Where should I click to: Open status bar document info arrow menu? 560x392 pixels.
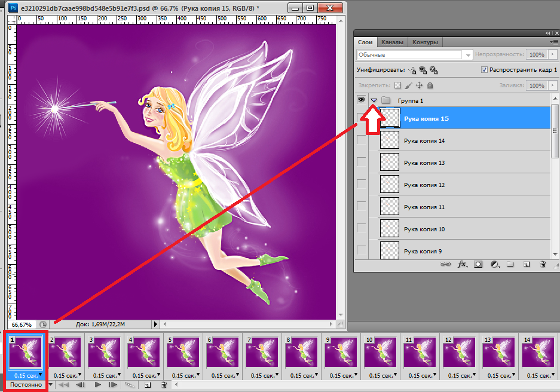155,324
